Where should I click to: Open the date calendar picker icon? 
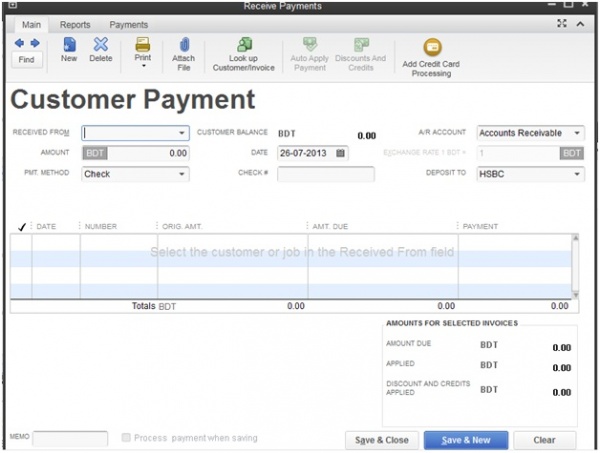[x=340, y=153]
